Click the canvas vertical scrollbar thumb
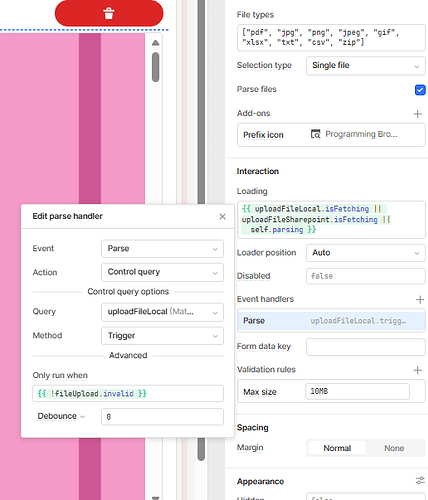This screenshot has width=428, height=500. tap(155, 67)
